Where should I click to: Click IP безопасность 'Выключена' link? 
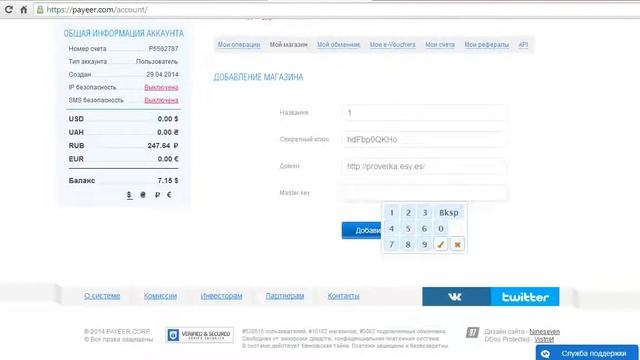tap(161, 87)
